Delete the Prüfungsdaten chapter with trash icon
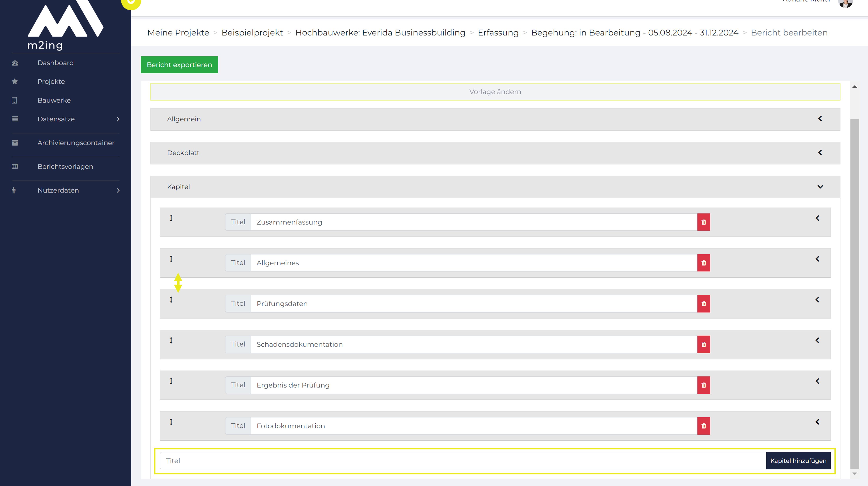This screenshot has width=868, height=486. pyautogui.click(x=703, y=304)
